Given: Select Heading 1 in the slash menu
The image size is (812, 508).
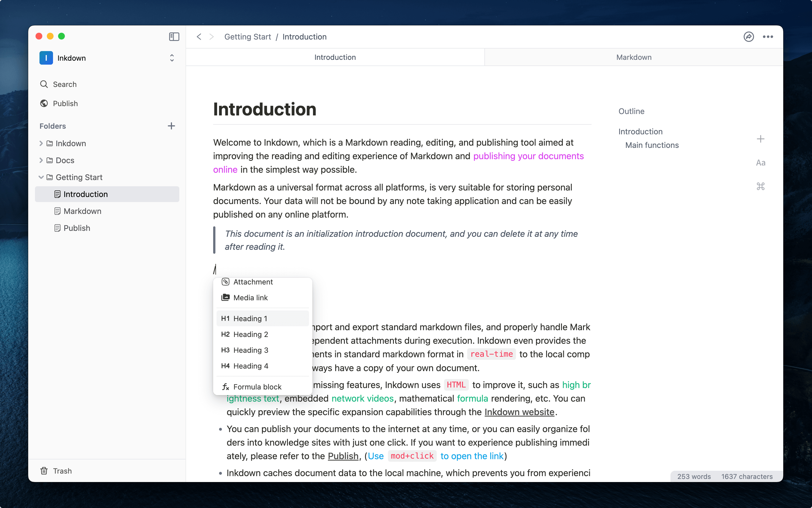Looking at the screenshot, I should (x=262, y=319).
